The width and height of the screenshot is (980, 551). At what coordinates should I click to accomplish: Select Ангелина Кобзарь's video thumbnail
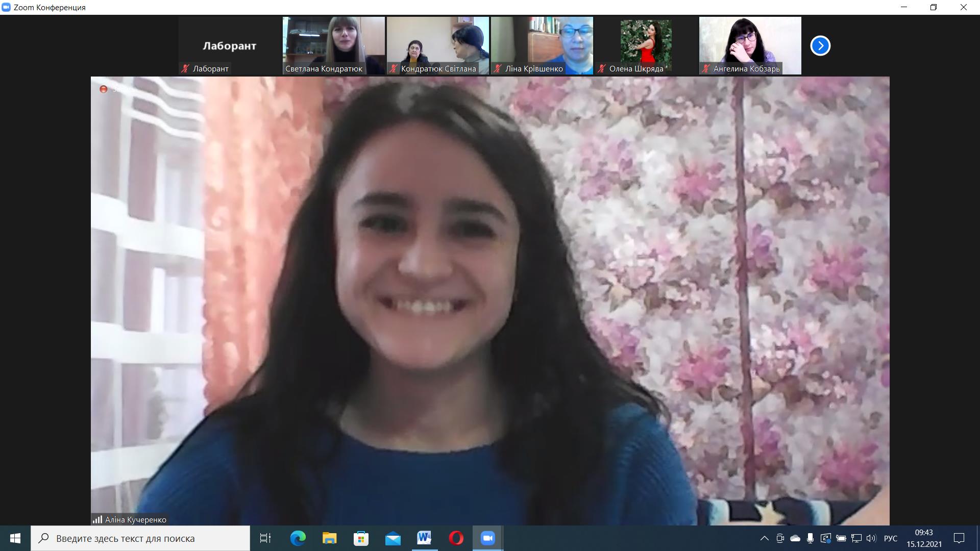point(750,46)
